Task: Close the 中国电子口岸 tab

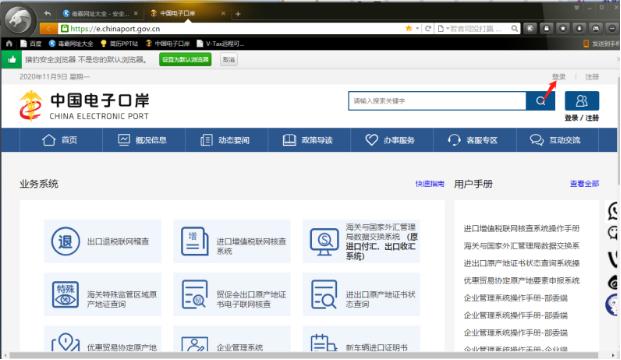Action: click(x=223, y=13)
